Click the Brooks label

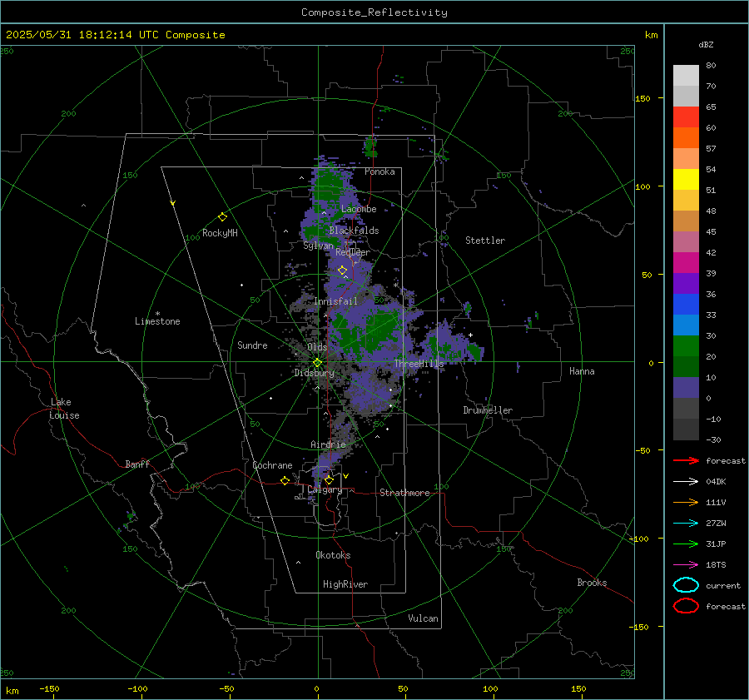[x=592, y=583]
